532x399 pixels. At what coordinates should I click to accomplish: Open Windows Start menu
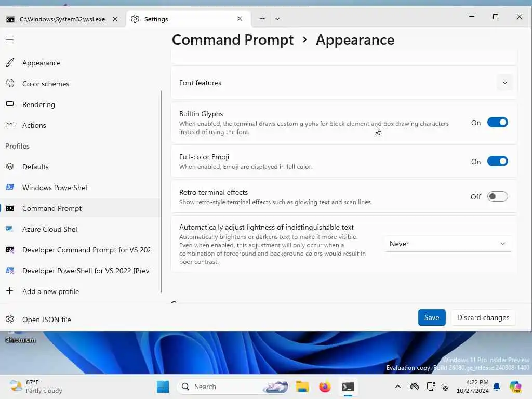(x=163, y=387)
